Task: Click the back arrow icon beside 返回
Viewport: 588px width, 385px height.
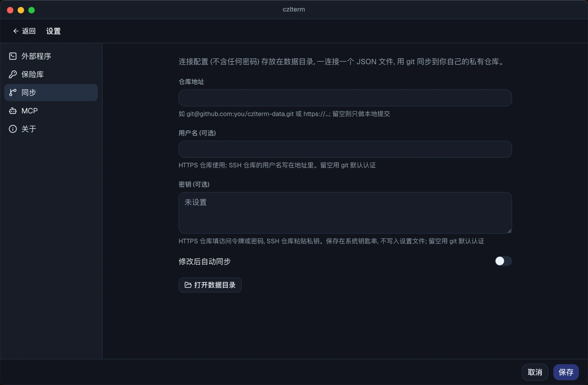Action: point(16,31)
